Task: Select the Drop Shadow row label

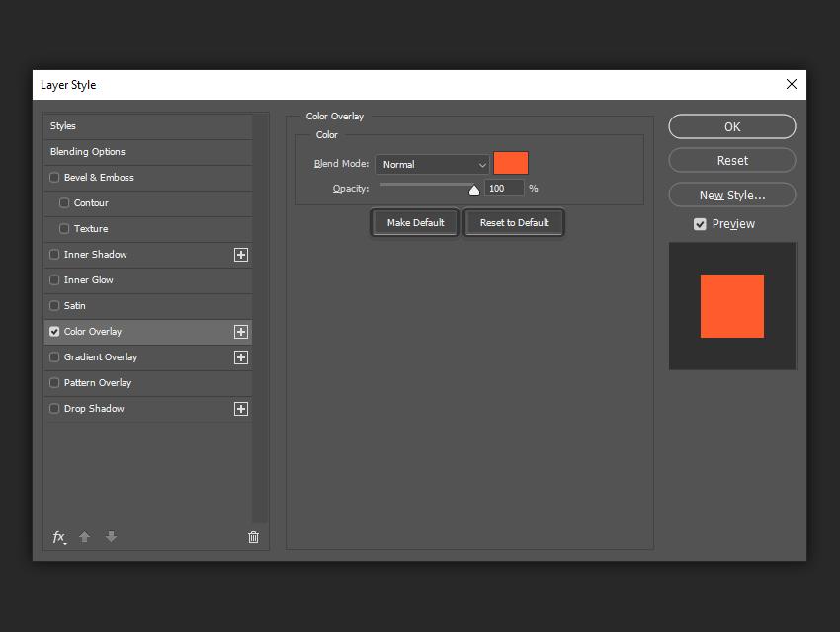Action: tap(94, 408)
